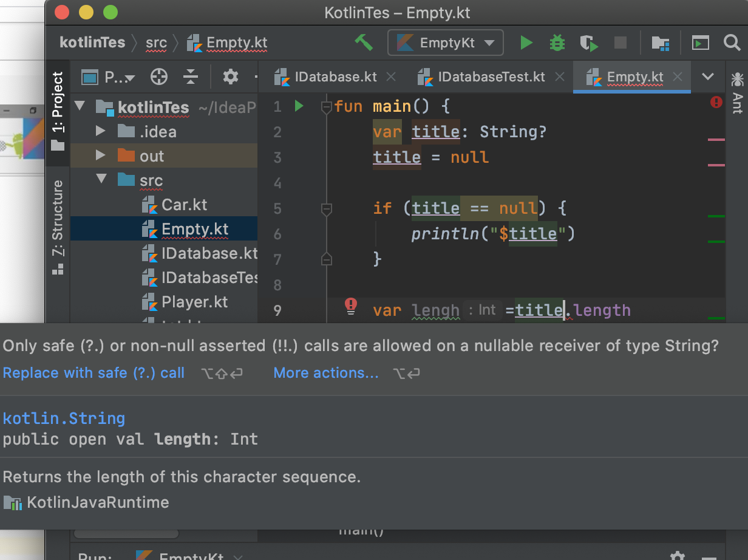Open Project panel gear settings
The height and width of the screenshot is (560, 748).
[231, 77]
